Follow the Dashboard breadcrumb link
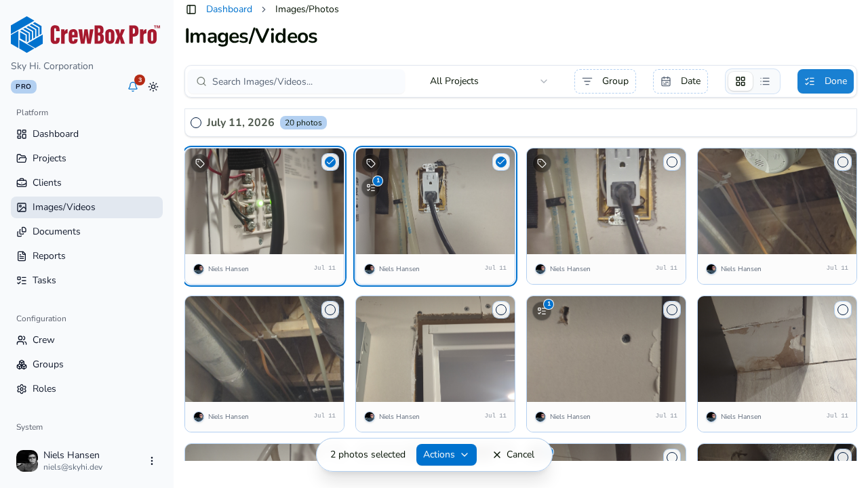The width and height of the screenshot is (868, 488). (x=229, y=9)
